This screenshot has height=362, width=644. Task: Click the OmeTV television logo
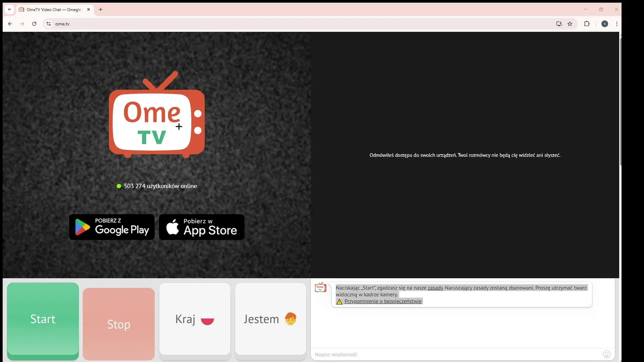coord(157,114)
